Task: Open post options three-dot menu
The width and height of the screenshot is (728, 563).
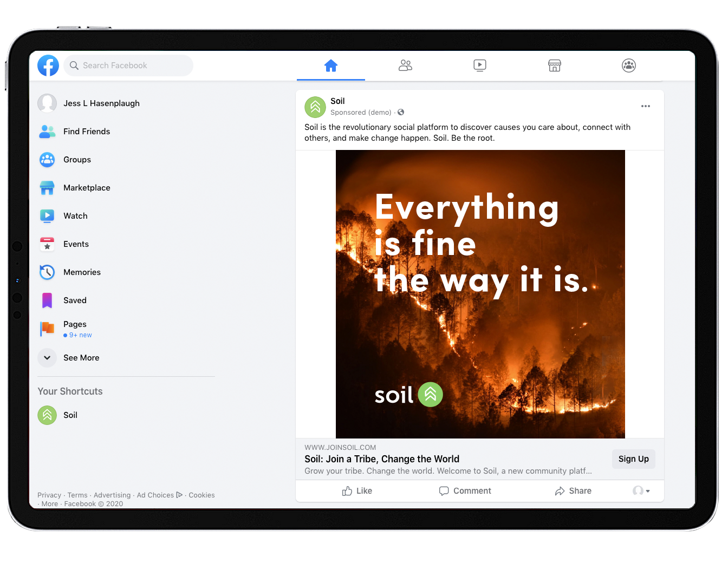Action: click(646, 106)
